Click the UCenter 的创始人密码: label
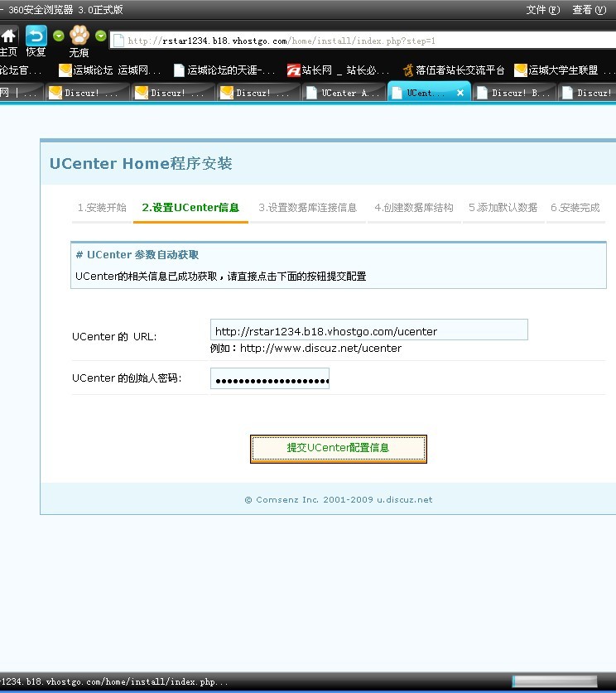Viewport: 616px width, 693px height. click(x=127, y=378)
